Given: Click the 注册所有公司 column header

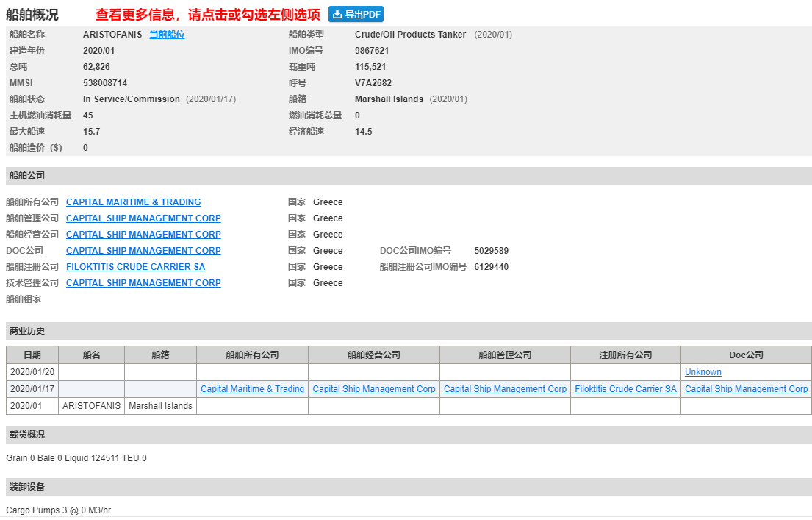Looking at the screenshot, I should 625,355.
